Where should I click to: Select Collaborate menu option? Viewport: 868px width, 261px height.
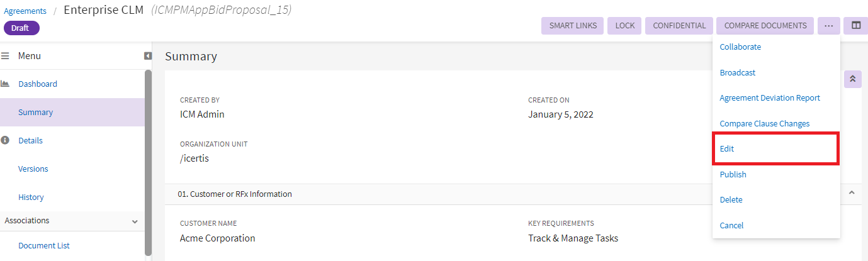coord(740,47)
